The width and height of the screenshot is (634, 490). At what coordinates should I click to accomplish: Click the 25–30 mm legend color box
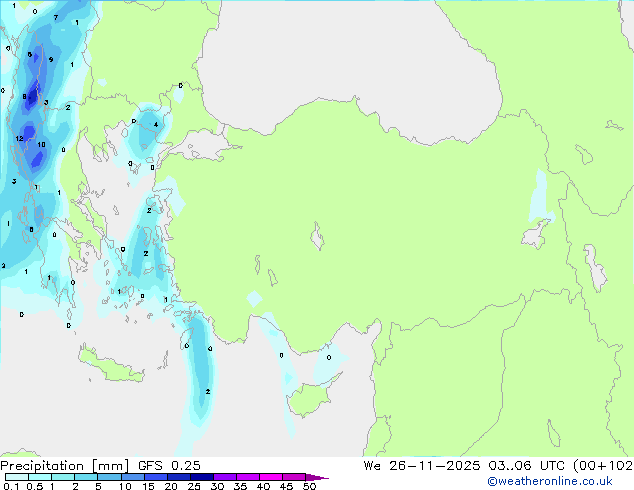pos(201,477)
